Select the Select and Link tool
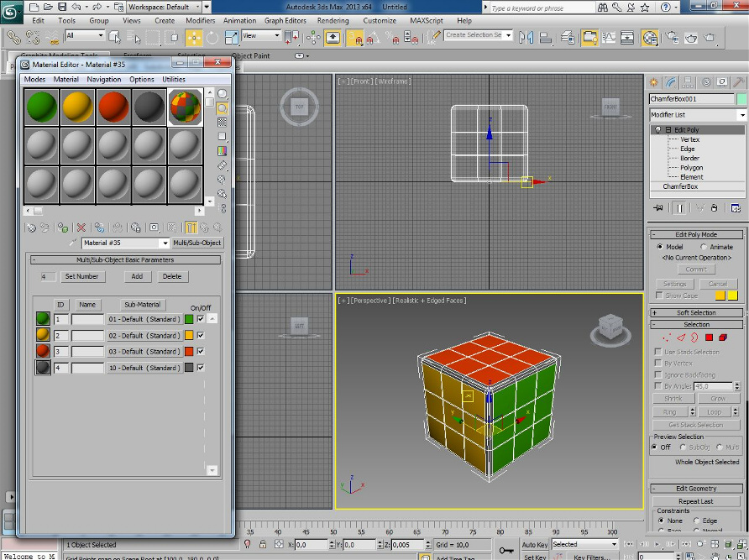The height and width of the screenshot is (560, 749). (x=13, y=37)
